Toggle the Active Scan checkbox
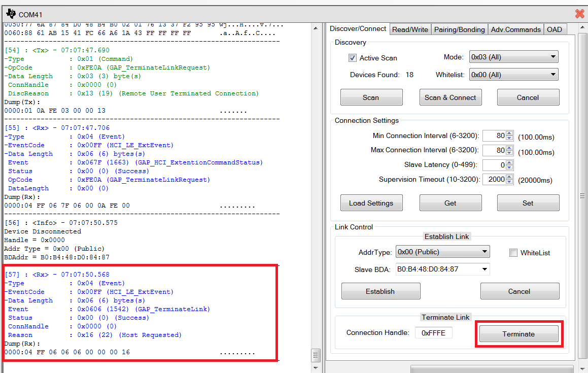Viewport: 588px width, 373px height. point(353,58)
